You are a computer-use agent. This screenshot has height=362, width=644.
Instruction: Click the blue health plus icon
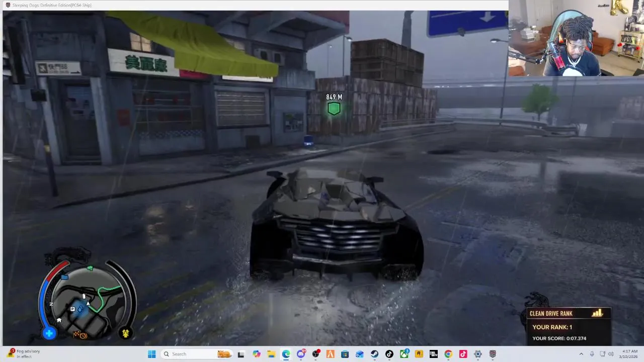point(49,333)
